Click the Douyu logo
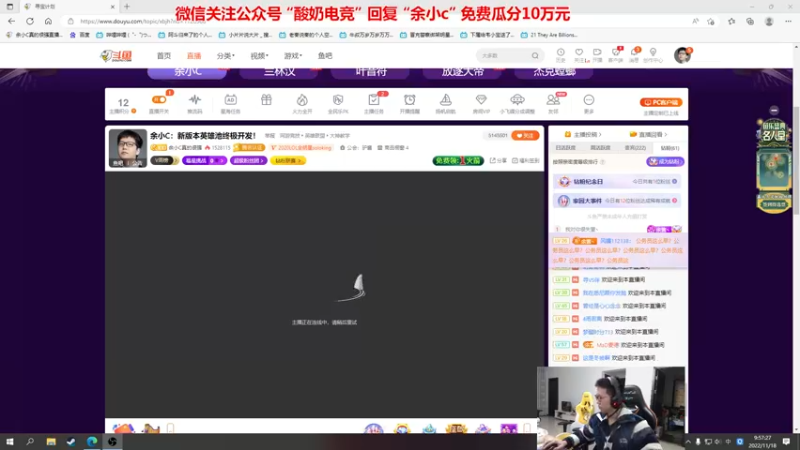800x450 pixels. [116, 56]
